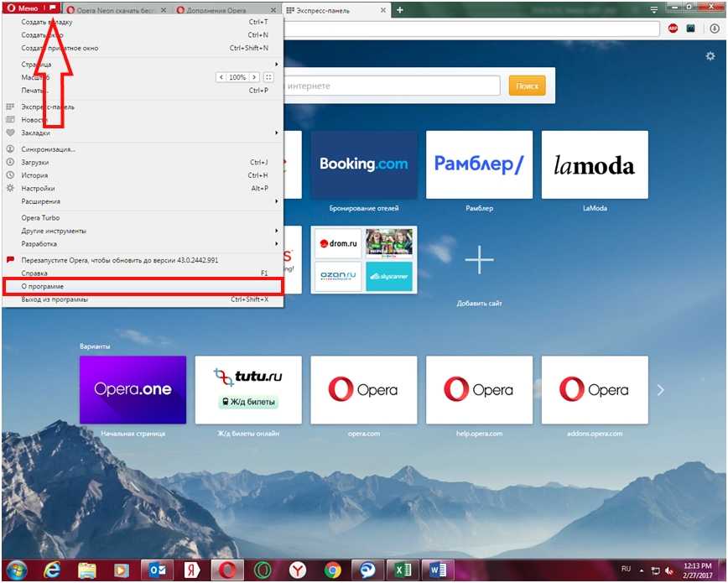The image size is (728, 583).
Task: Open the Рамблер speed dial tile
Action: (479, 165)
